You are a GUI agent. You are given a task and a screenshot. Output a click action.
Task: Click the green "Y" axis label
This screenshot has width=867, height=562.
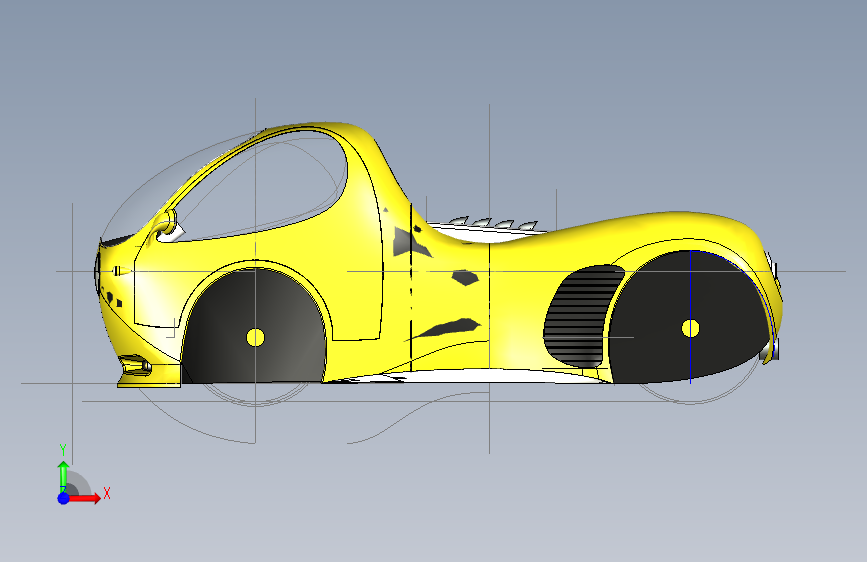click(63, 450)
